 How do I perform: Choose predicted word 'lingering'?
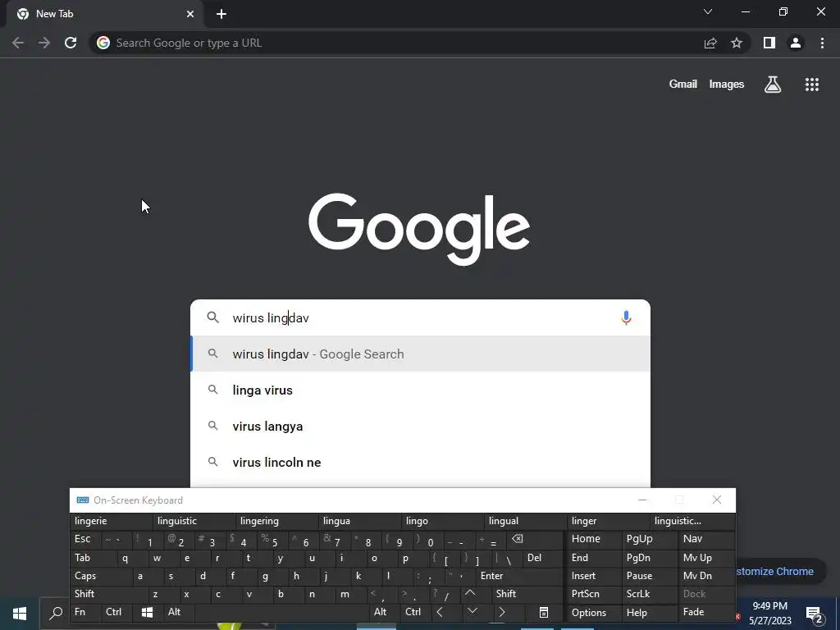coord(276,521)
